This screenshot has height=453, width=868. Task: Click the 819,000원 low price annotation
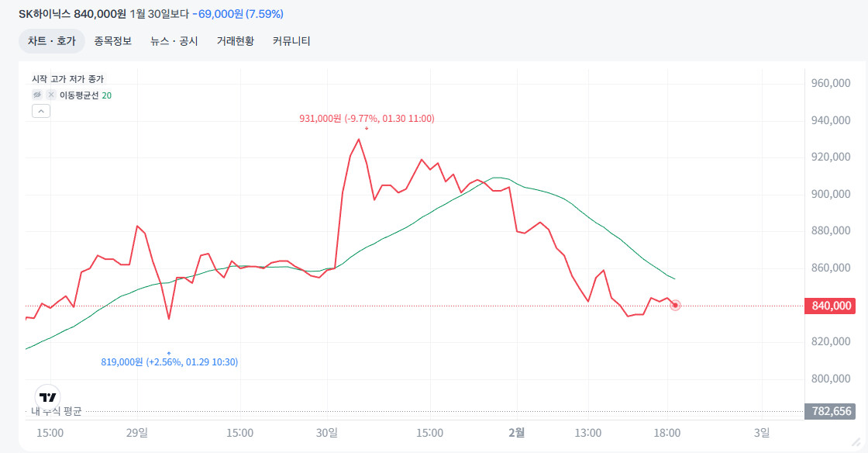[169, 361]
